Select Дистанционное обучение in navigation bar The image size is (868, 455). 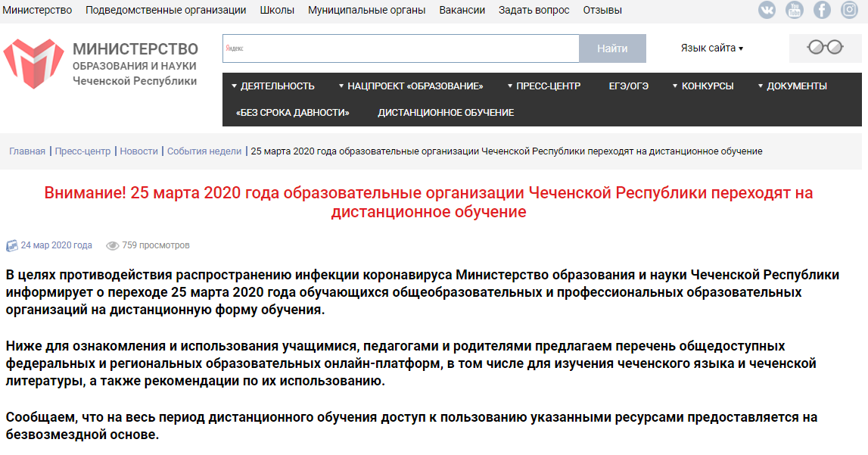446,112
